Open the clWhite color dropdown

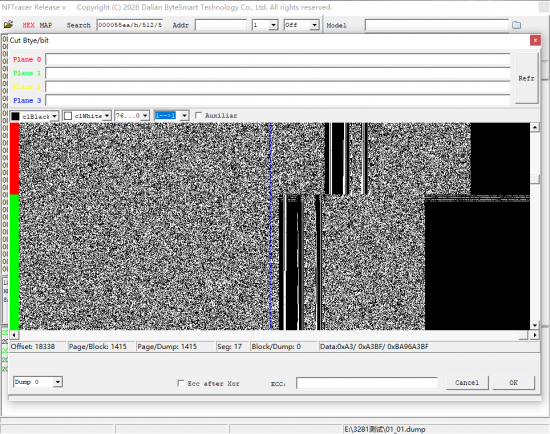coord(107,115)
